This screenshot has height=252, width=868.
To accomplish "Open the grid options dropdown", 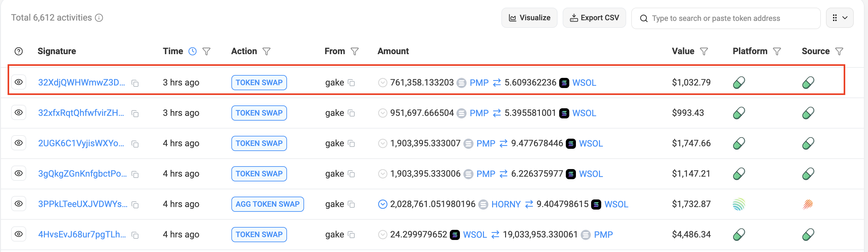I will pos(839,18).
